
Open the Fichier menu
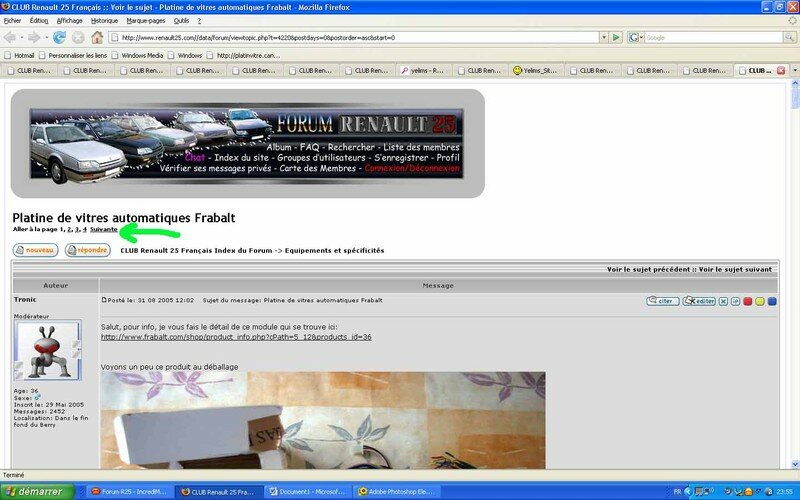tap(12, 21)
